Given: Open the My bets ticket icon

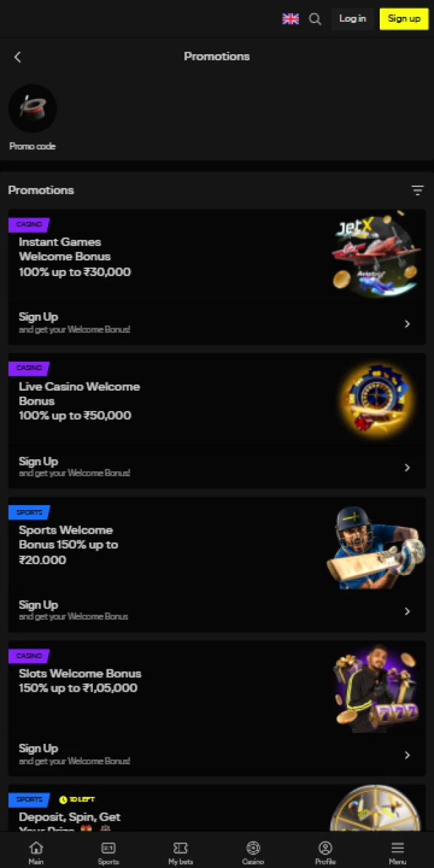Looking at the screenshot, I should tap(180, 852).
